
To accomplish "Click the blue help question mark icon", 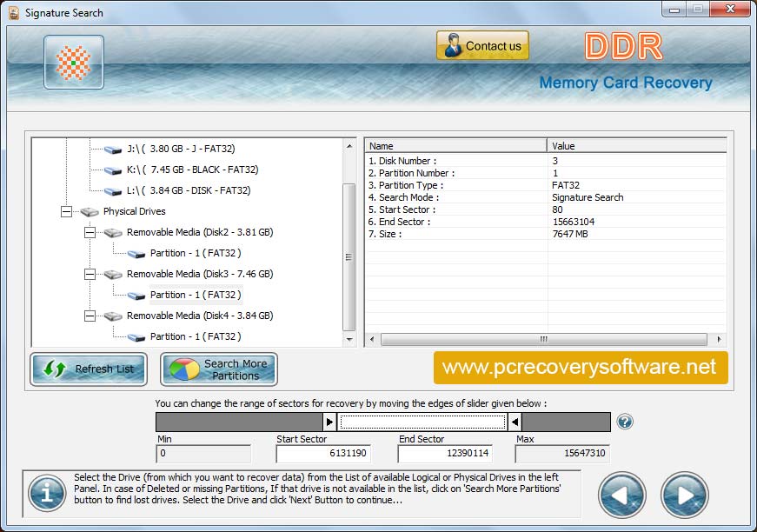I will (625, 422).
